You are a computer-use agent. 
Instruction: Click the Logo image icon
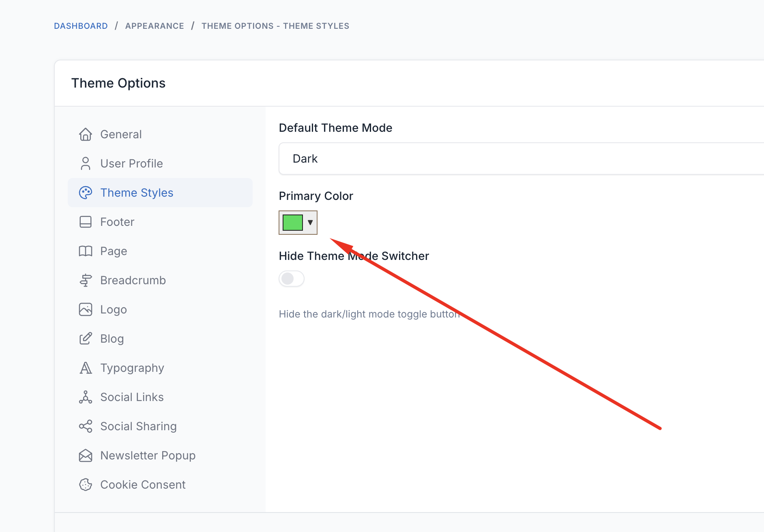coord(85,309)
